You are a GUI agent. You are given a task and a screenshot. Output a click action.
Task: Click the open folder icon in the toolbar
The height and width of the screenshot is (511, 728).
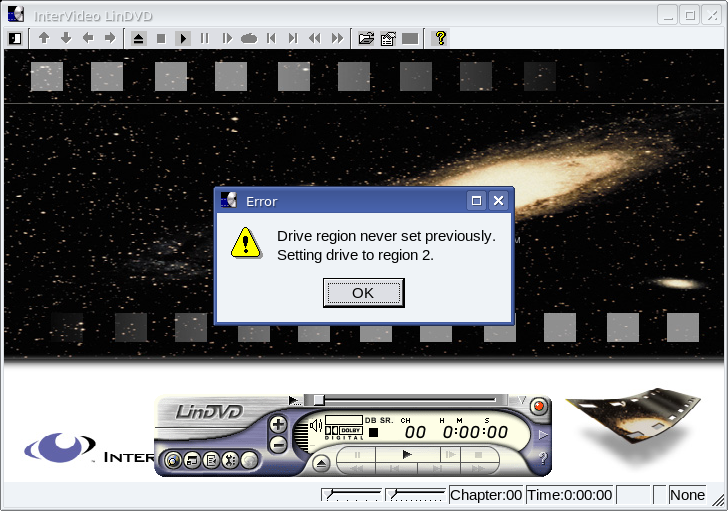coord(366,38)
